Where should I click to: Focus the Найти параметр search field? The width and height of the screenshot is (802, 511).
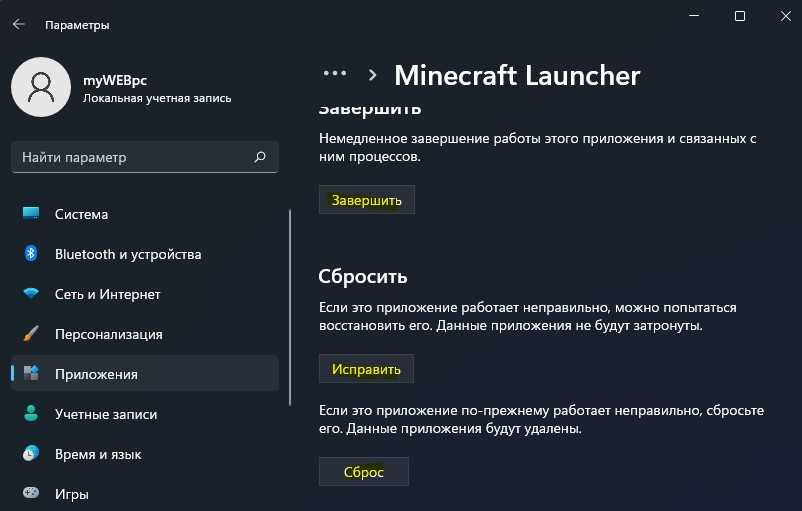click(x=130, y=157)
